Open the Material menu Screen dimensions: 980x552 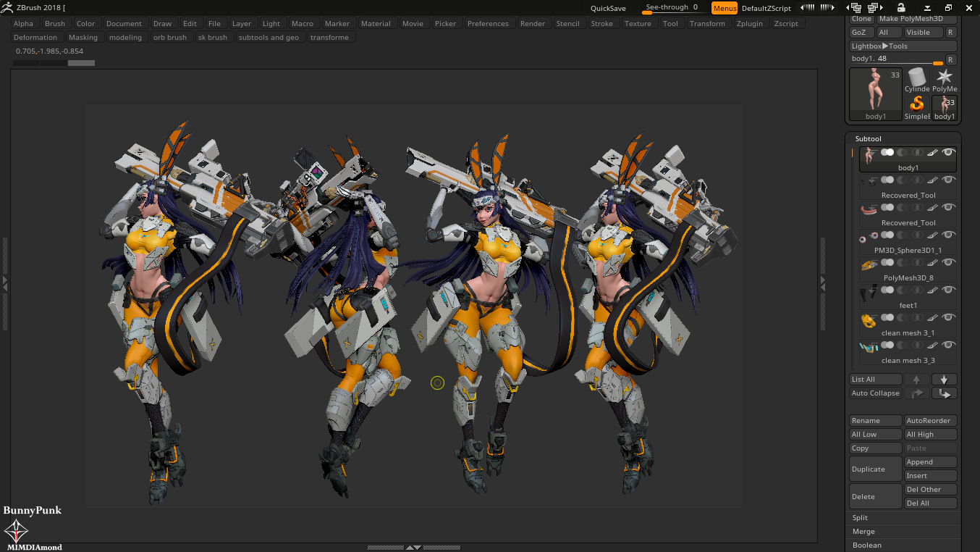[x=376, y=23]
